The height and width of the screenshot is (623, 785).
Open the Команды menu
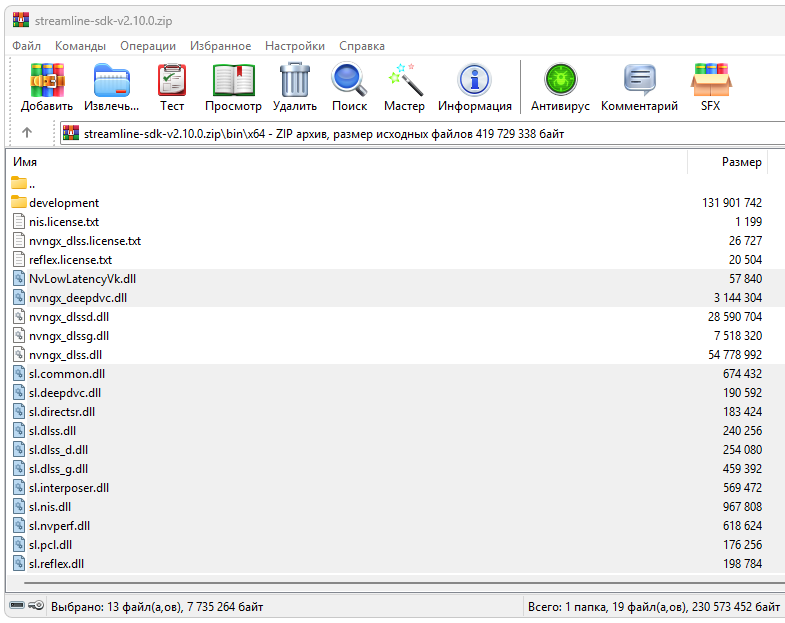click(80, 46)
